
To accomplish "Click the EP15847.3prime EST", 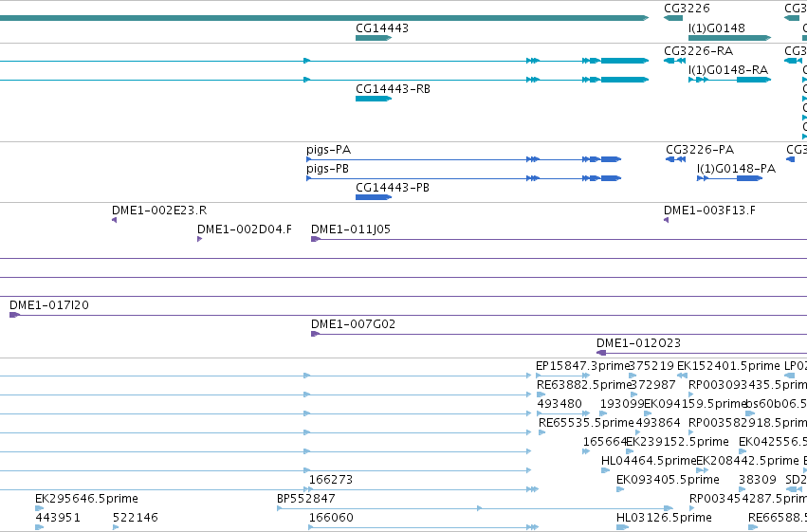I will pos(563,376).
